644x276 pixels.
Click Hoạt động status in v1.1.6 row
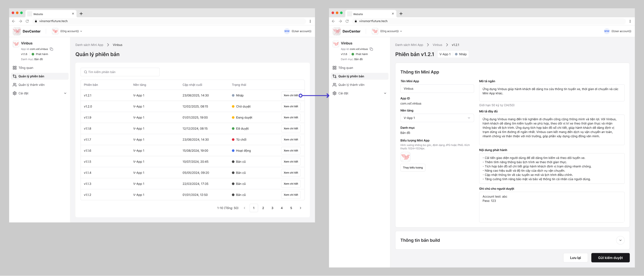[x=241, y=151]
